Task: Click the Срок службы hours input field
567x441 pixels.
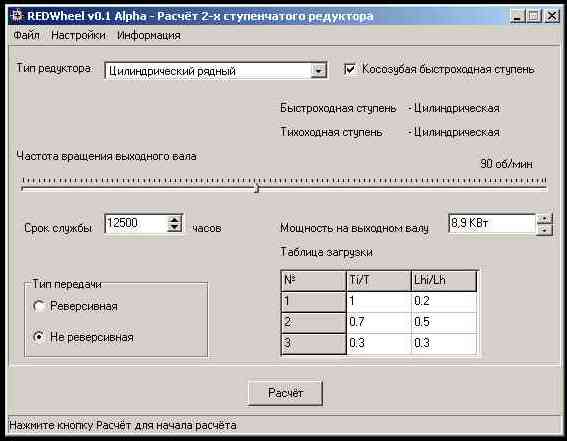Action: (136, 224)
